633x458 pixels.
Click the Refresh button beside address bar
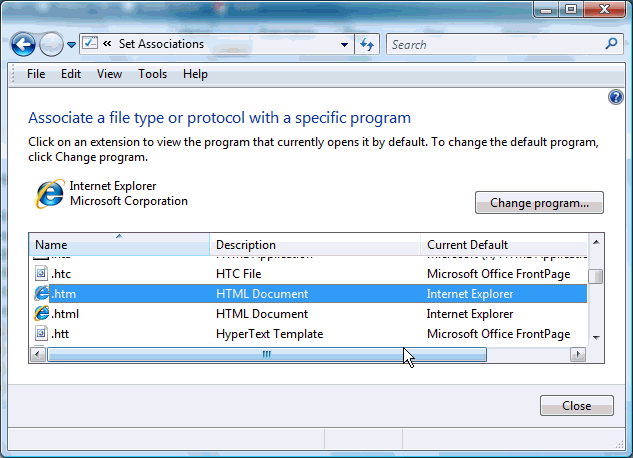pyautogui.click(x=367, y=44)
